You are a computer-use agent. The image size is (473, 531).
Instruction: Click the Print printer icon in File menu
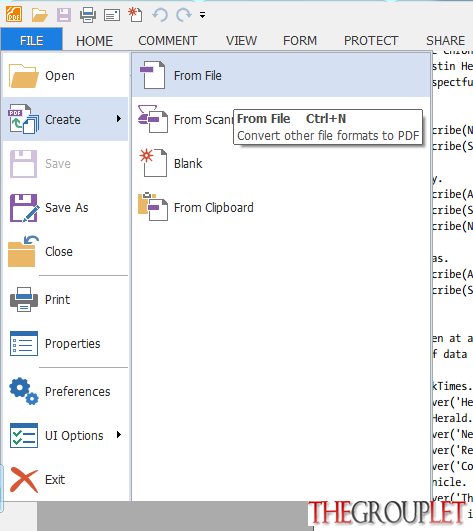(24, 299)
